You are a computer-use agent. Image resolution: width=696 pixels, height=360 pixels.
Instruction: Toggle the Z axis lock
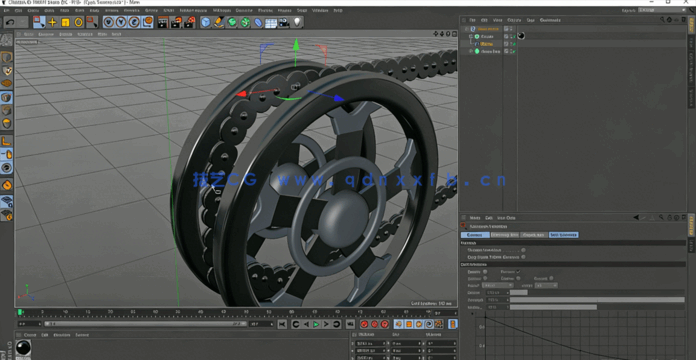pos(134,22)
